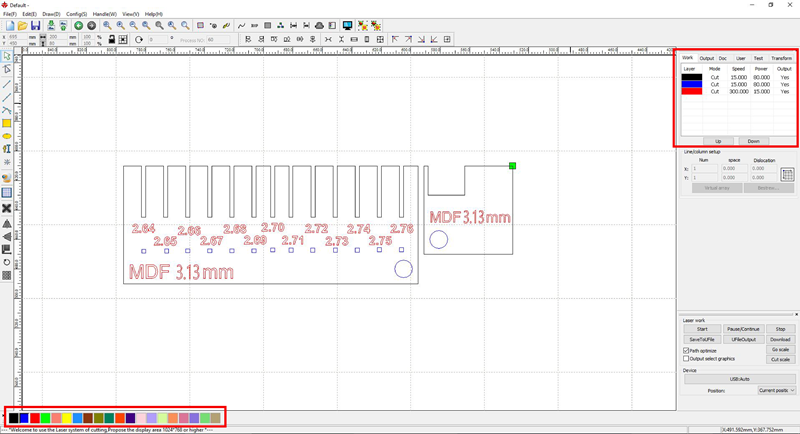Click the X position input field
This screenshot has height=434, width=800.
tap(18, 37)
